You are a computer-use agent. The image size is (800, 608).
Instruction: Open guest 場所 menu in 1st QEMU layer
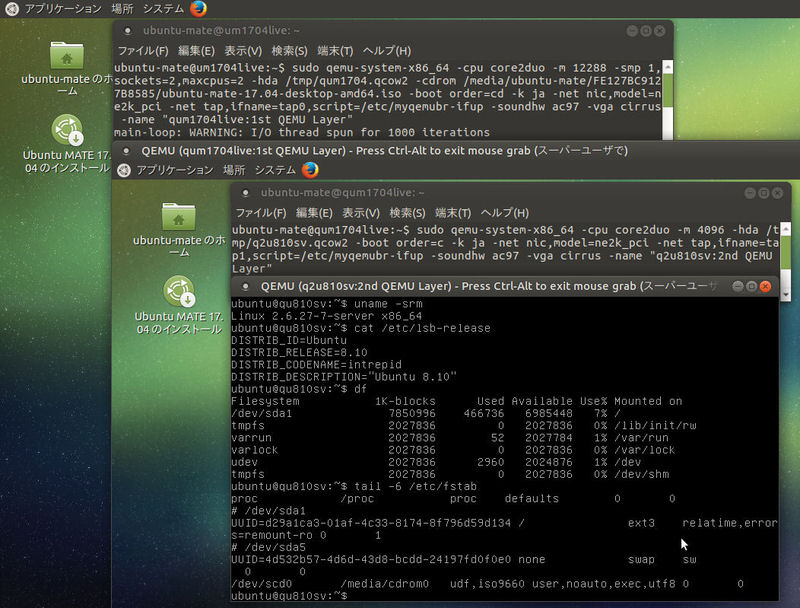pyautogui.click(x=234, y=170)
